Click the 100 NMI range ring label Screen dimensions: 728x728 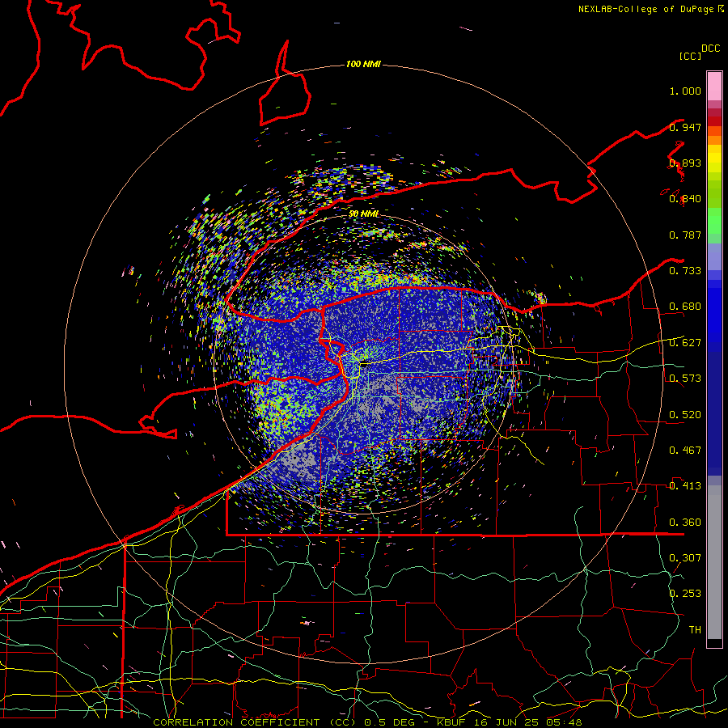point(363,64)
